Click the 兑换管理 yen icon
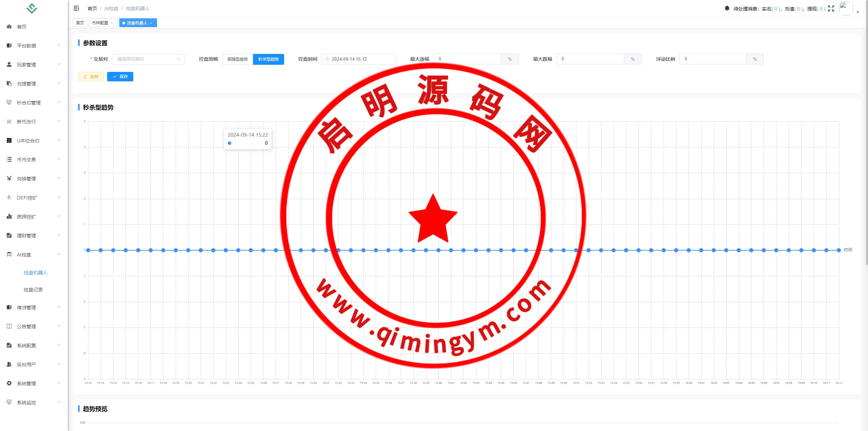The height and width of the screenshot is (431, 868). [9, 178]
